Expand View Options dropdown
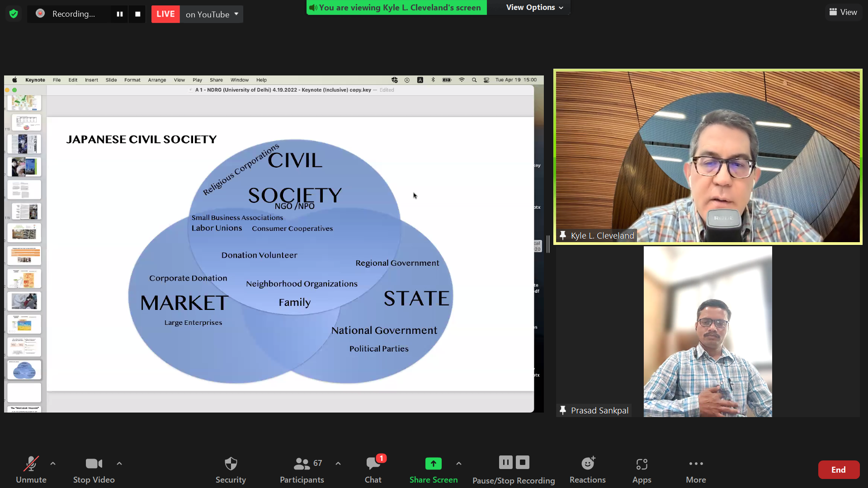 point(535,7)
